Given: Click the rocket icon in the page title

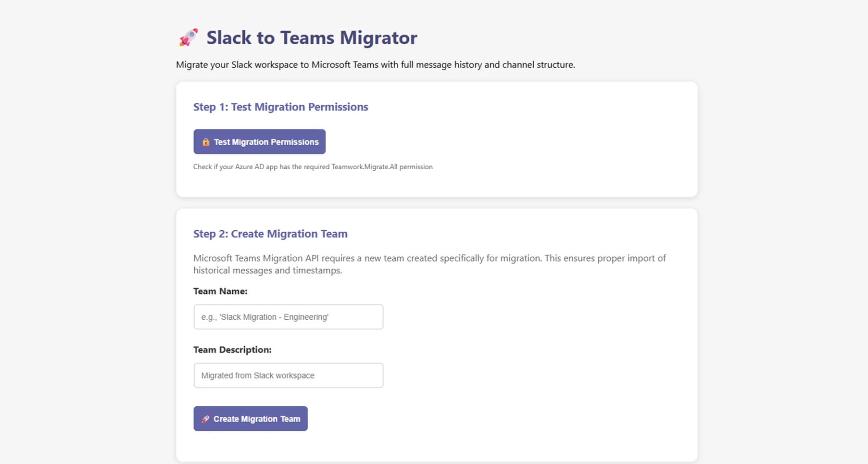Looking at the screenshot, I should (188, 37).
